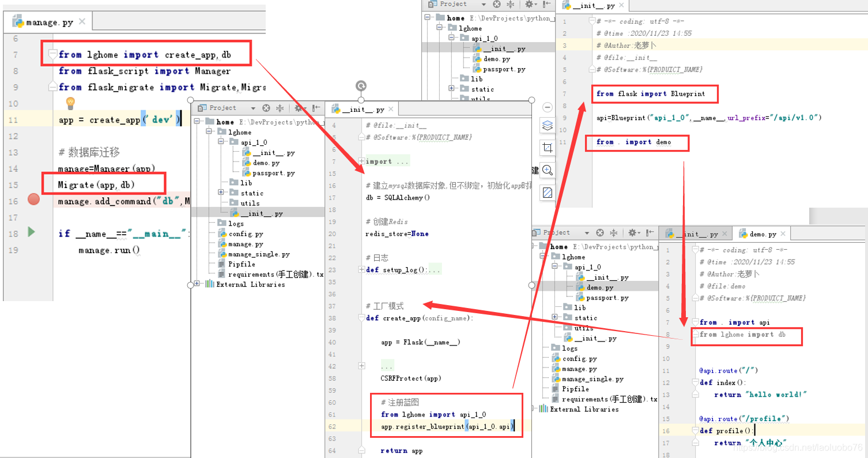Image resolution: width=868 pixels, height=458 pixels.
Task: Close __init__.py tab in middle window
Action: [390, 109]
